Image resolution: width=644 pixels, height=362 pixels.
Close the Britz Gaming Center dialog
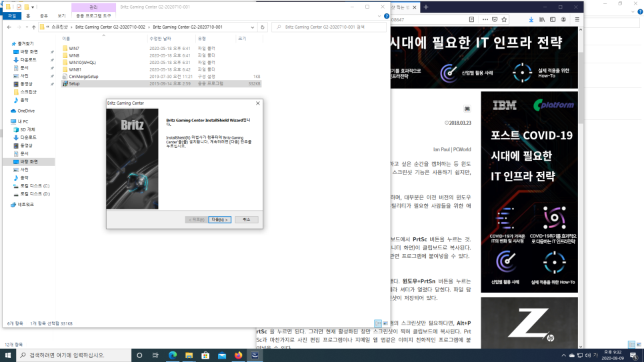click(258, 103)
